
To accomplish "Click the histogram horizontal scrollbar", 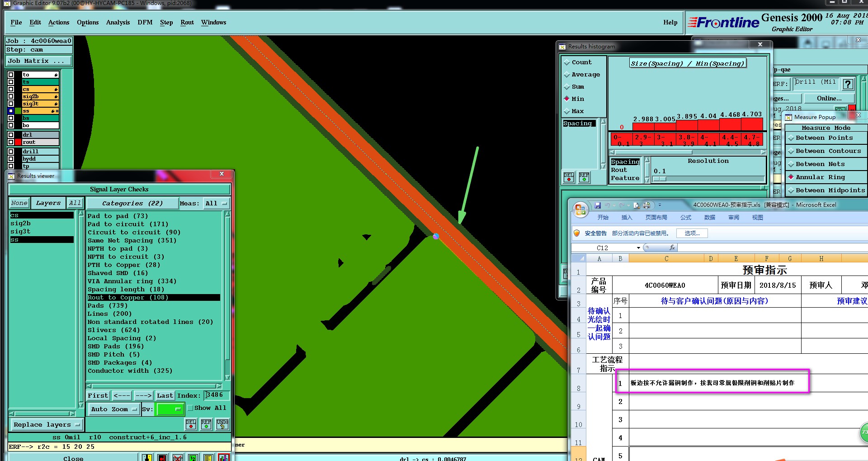I will pyautogui.click(x=687, y=152).
